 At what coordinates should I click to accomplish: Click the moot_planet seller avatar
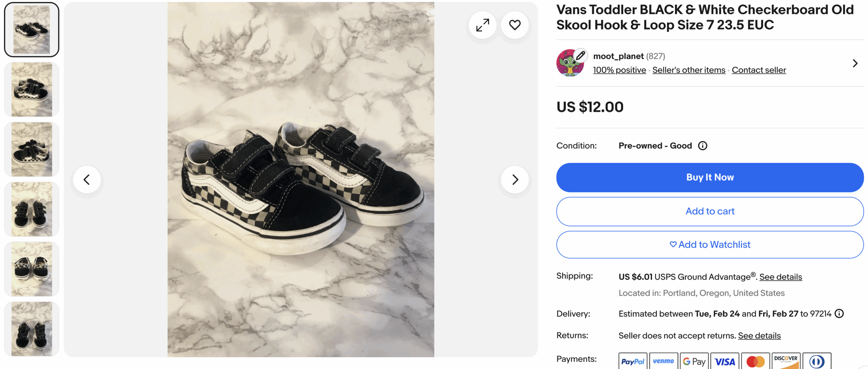point(570,63)
